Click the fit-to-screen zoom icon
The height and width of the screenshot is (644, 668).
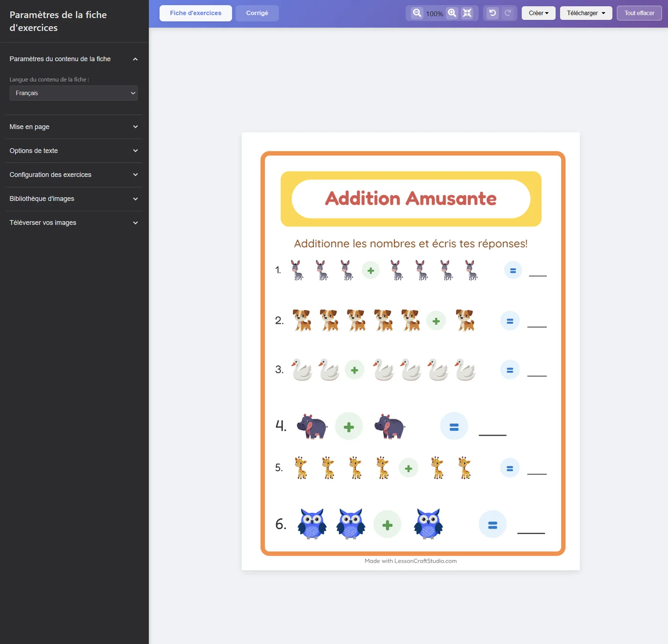tap(467, 13)
